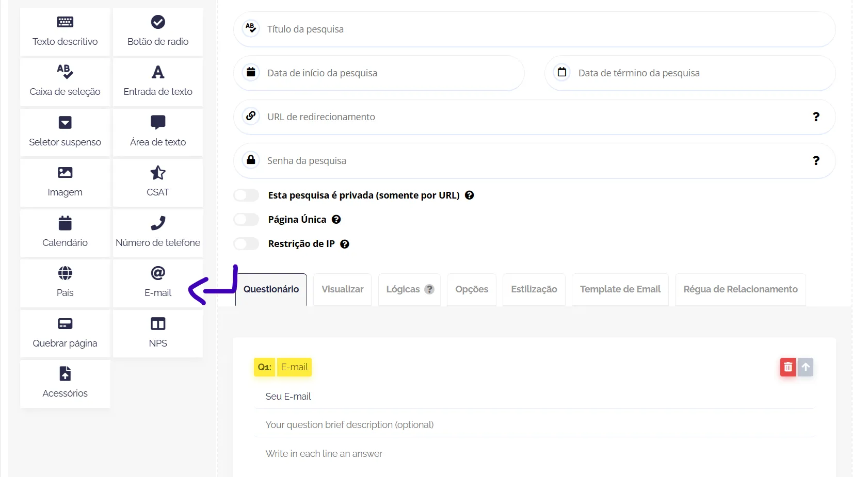
Task: Open the Data de início da pesquisa field
Action: [x=379, y=73]
